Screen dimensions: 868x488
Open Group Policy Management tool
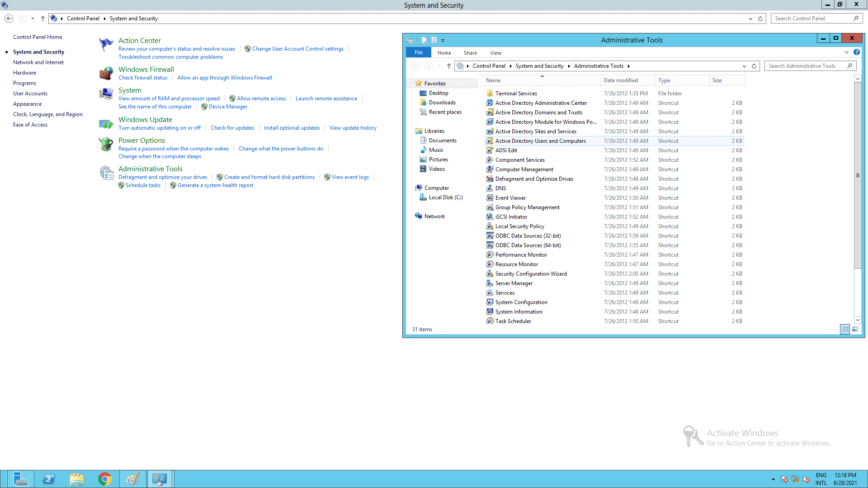click(x=528, y=207)
